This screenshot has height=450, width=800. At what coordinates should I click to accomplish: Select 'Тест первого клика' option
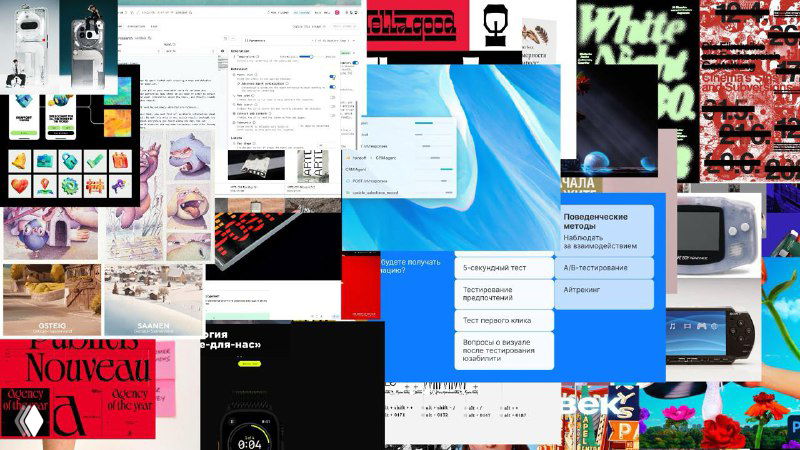504,321
